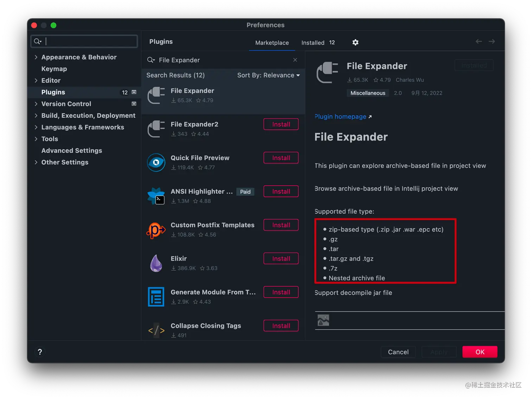This screenshot has height=399, width=532.
Task: Expand Build, Execution, Deployment section
Action: pyautogui.click(x=36, y=115)
